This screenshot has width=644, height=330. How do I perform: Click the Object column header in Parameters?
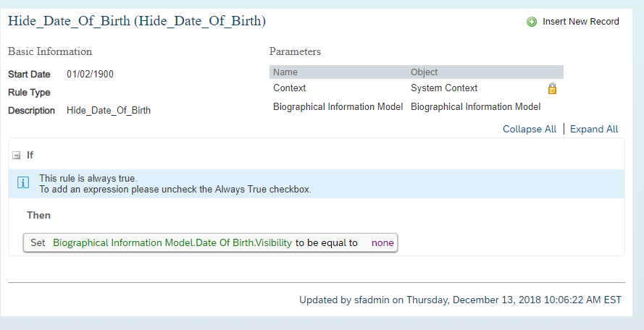(x=425, y=72)
